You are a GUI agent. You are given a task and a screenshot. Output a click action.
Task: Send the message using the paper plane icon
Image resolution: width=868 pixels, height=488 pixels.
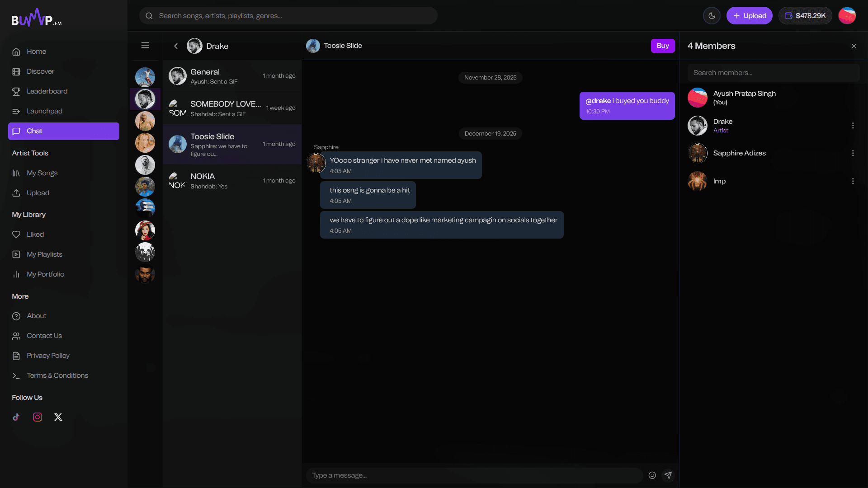pos(668,475)
